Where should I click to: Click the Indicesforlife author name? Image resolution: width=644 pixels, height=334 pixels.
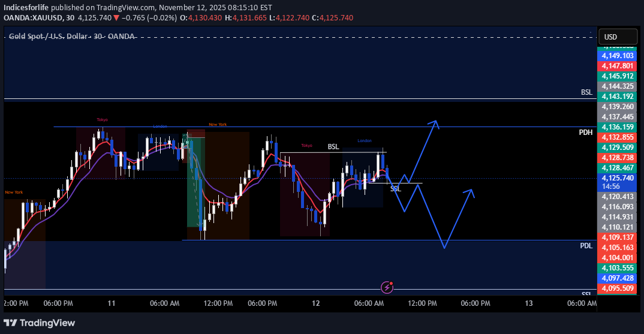click(x=29, y=7)
